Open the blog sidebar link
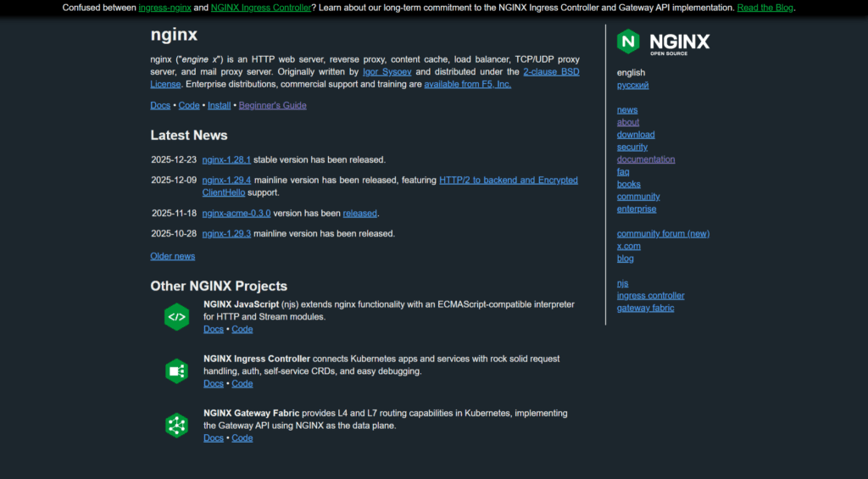 (625, 259)
